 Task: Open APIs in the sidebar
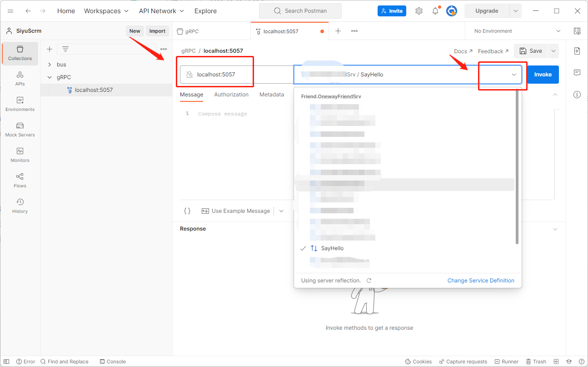click(20, 79)
